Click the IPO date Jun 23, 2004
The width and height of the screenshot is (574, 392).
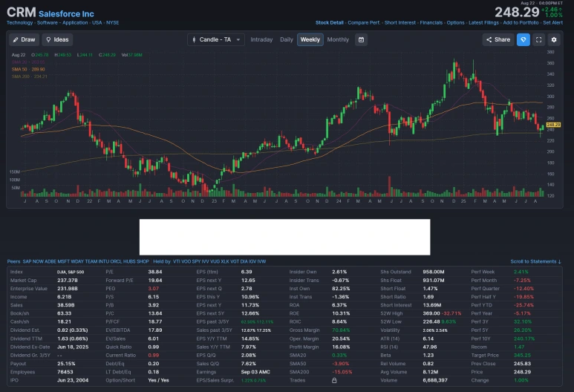point(73,380)
